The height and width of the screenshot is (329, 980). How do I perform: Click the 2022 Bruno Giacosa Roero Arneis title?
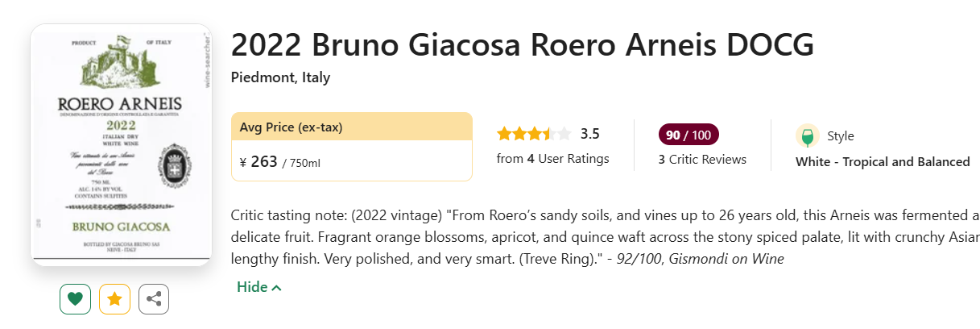click(x=523, y=45)
